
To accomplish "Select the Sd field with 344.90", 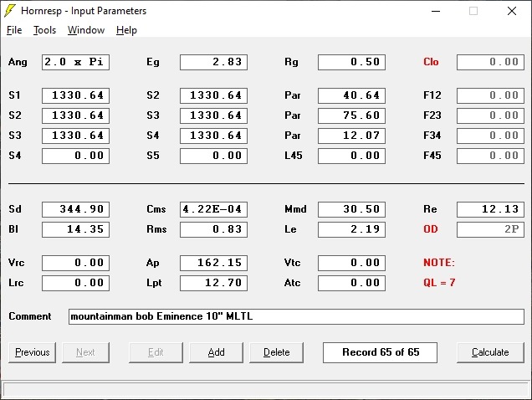I will 75,209.
